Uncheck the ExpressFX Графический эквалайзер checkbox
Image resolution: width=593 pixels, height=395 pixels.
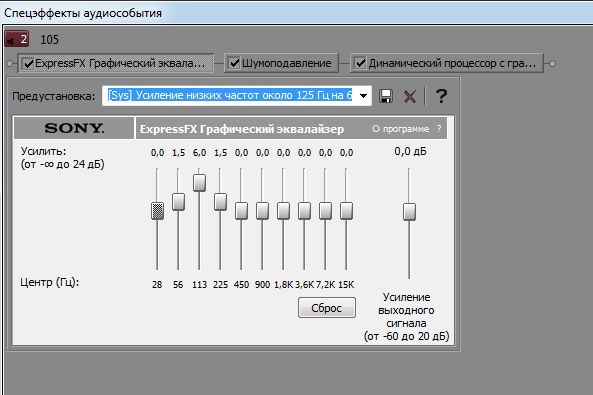coord(28,63)
